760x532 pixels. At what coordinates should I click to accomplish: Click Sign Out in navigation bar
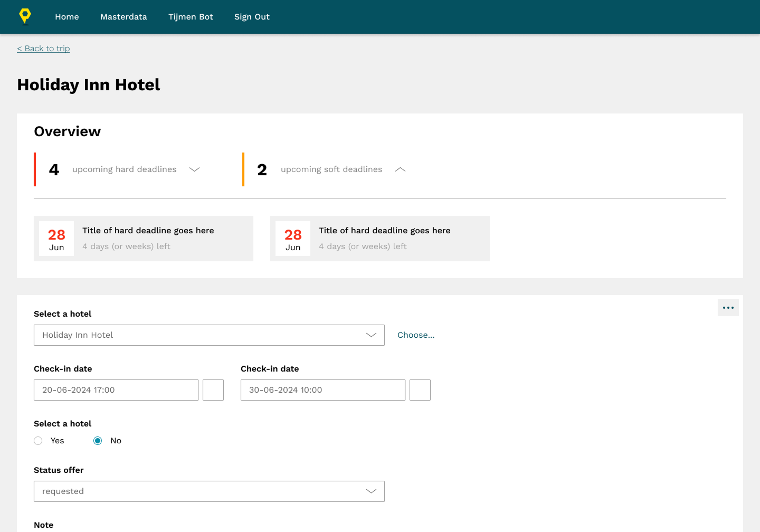coord(252,17)
